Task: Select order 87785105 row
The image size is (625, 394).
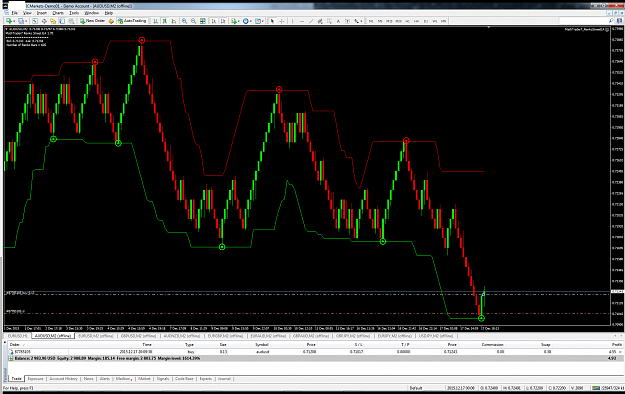Action: [x=315, y=352]
